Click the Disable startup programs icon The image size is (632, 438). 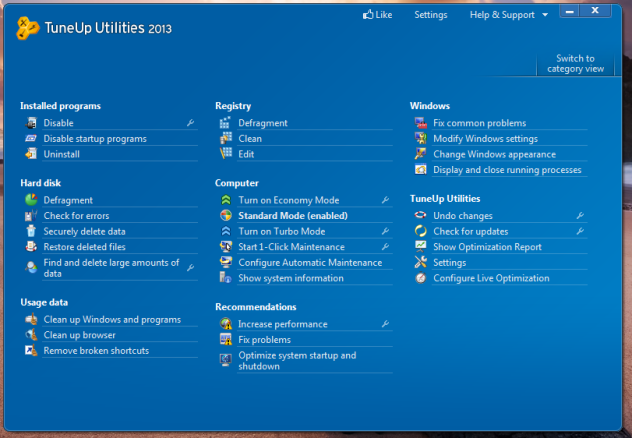pos(31,139)
